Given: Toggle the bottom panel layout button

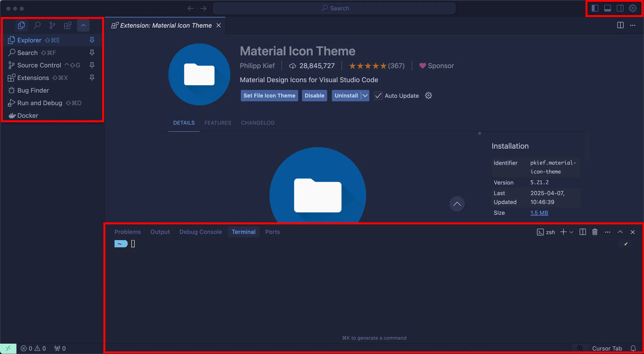Looking at the screenshot, I should pos(608,8).
